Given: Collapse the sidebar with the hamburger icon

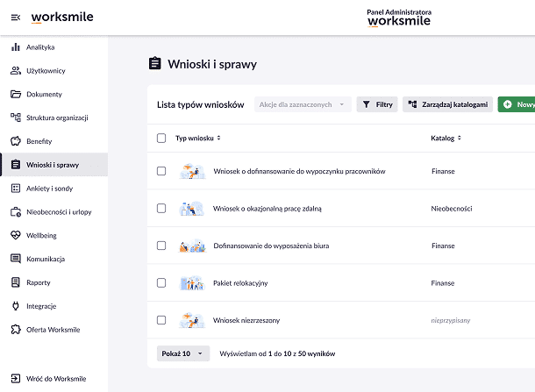Looking at the screenshot, I should [x=15, y=18].
